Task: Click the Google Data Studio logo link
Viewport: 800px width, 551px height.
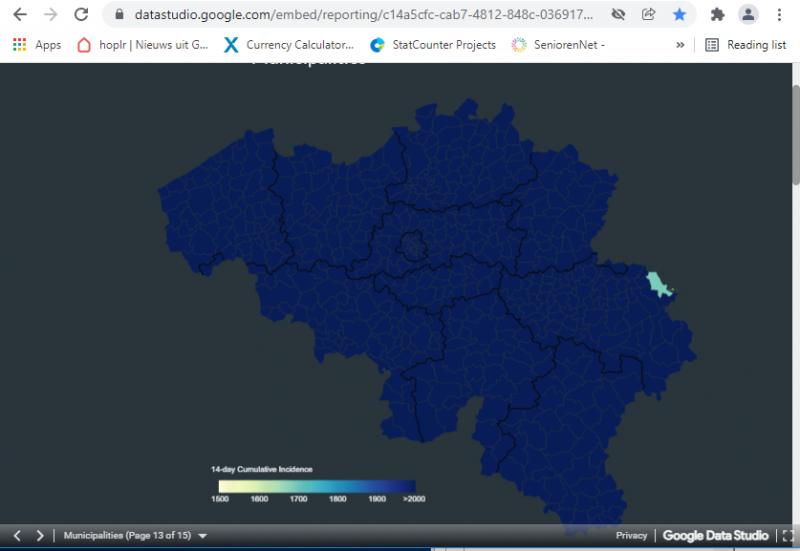Action: (x=715, y=536)
